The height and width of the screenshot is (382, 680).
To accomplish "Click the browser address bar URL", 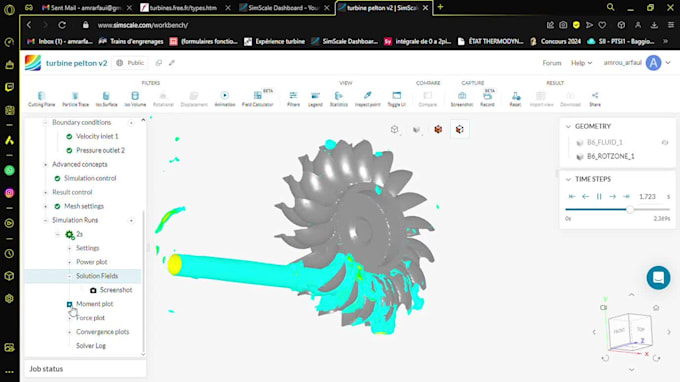I will tap(143, 25).
